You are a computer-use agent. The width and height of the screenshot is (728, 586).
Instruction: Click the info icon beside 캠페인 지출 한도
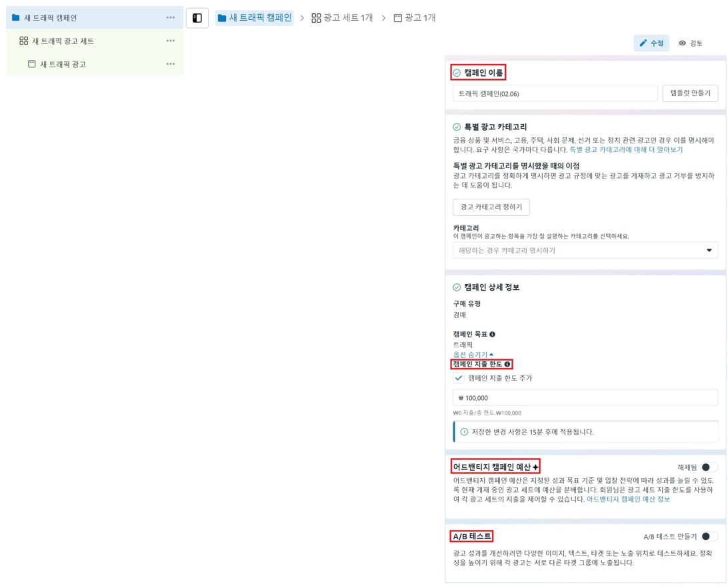507,365
